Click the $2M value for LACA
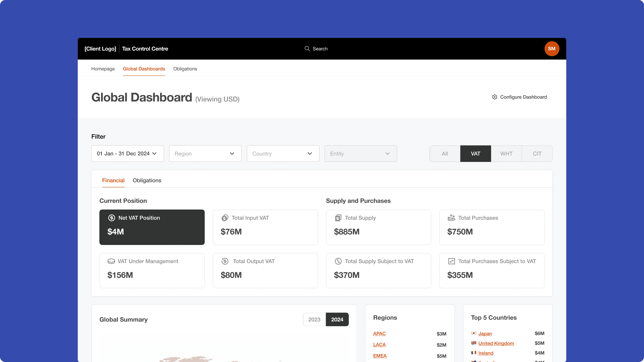Viewport: 644px width, 362px height. click(x=442, y=345)
